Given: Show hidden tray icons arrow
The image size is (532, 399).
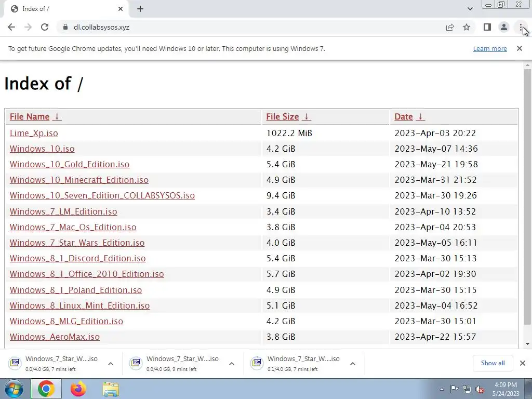Looking at the screenshot, I should pyautogui.click(x=442, y=389).
